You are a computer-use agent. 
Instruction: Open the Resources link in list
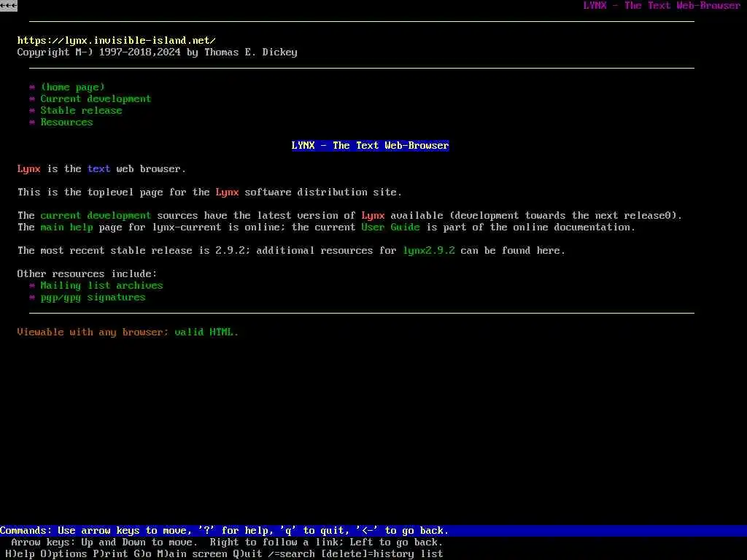tap(66, 122)
